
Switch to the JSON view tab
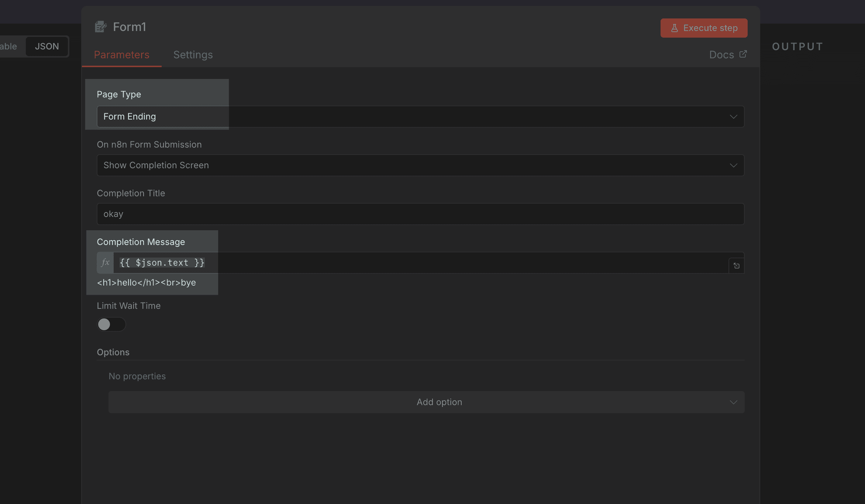(47, 46)
